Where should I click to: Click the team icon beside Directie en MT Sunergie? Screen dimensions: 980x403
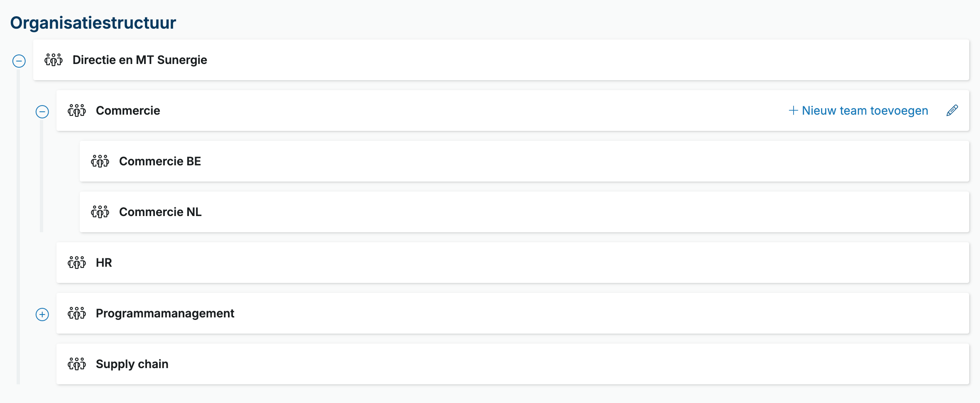pos(54,60)
